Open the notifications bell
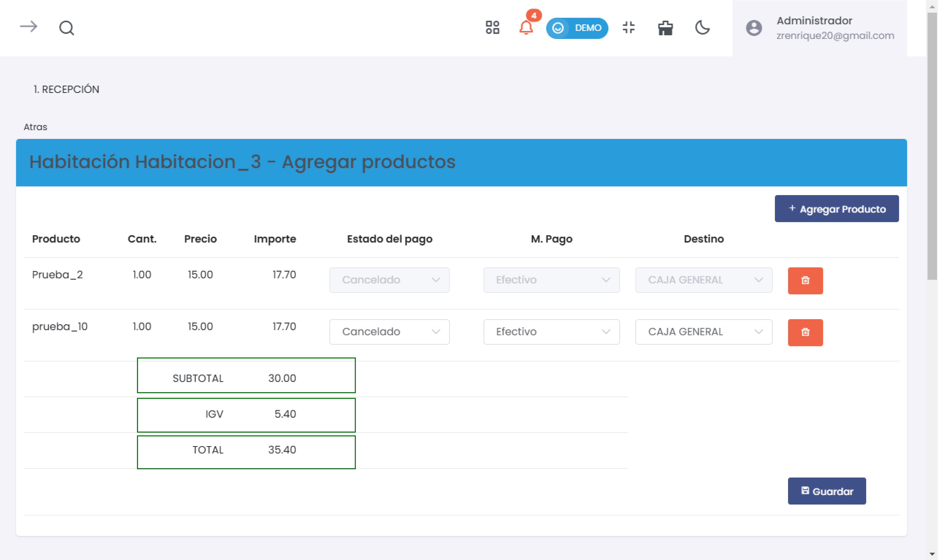Viewport: 938px width, 560px height. 526,27
